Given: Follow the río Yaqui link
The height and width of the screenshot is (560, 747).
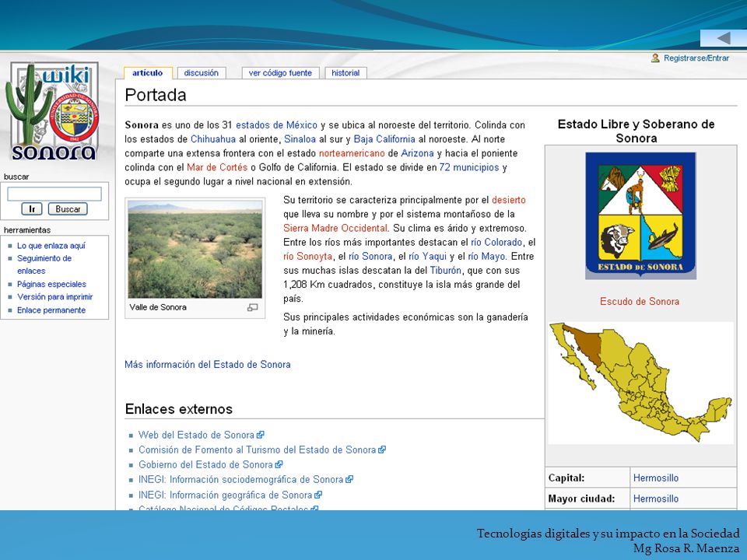Looking at the screenshot, I should pyautogui.click(x=427, y=256).
